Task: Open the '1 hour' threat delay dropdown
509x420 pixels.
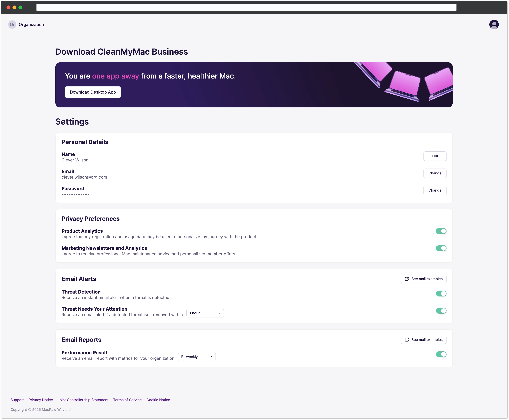Action: pos(205,313)
